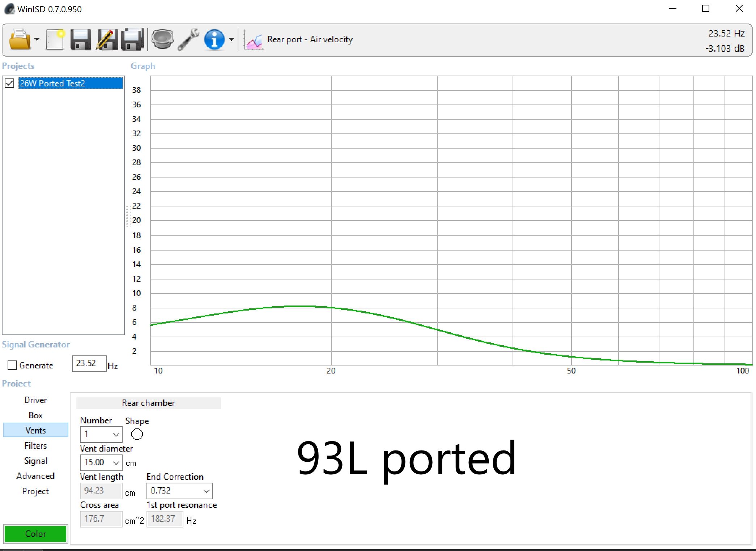This screenshot has height=551, width=756.
Task: Enable the Generate signal checkbox
Action: pos(12,365)
